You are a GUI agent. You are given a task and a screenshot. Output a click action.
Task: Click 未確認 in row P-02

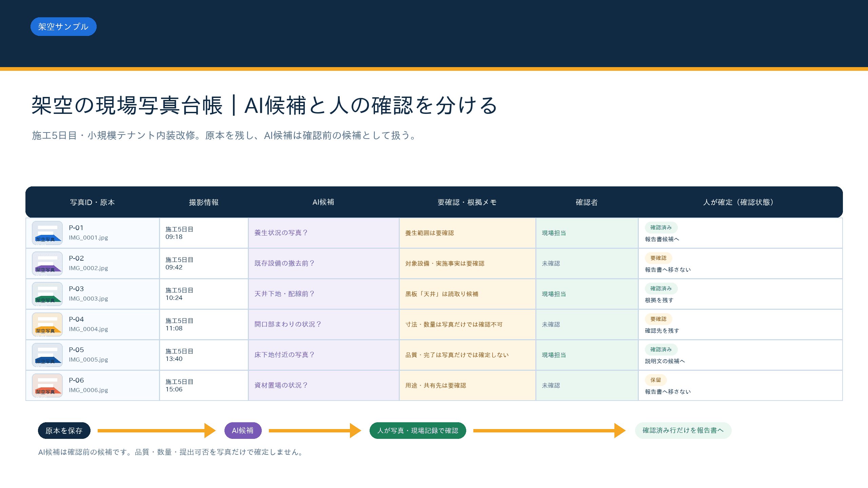(x=551, y=263)
